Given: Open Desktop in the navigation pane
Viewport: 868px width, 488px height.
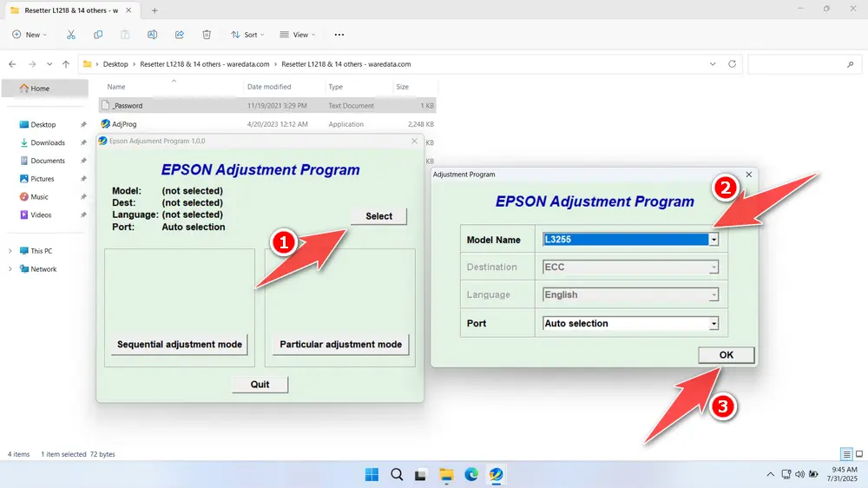Looking at the screenshot, I should [43, 125].
